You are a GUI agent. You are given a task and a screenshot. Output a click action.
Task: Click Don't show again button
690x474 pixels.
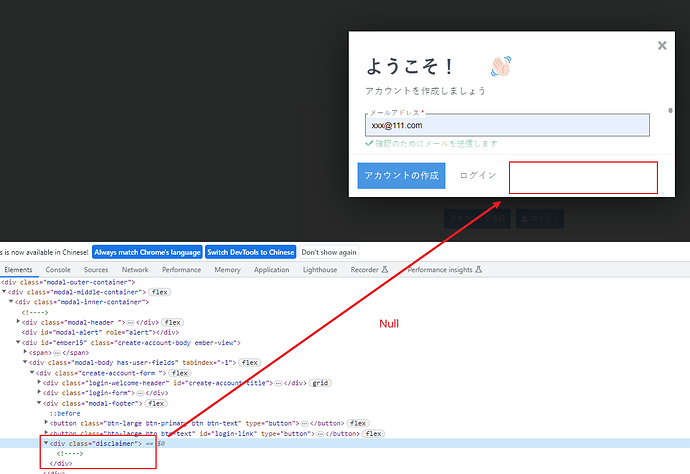click(x=329, y=252)
